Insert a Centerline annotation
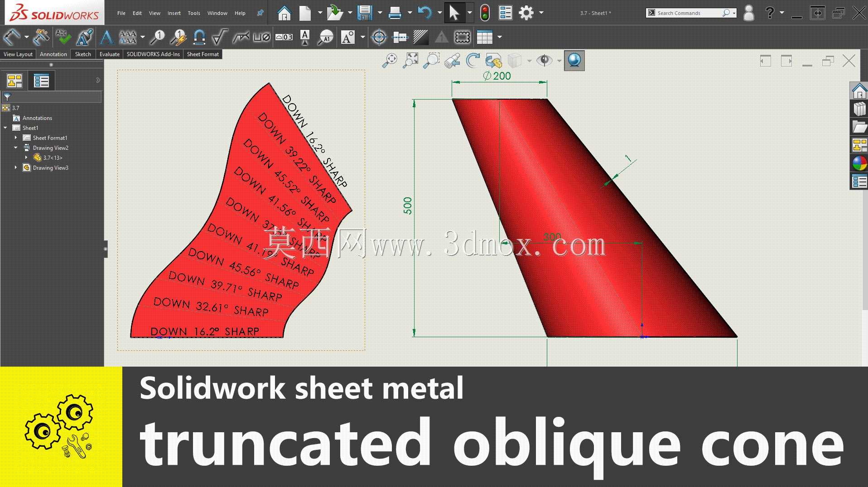 pyautogui.click(x=400, y=37)
